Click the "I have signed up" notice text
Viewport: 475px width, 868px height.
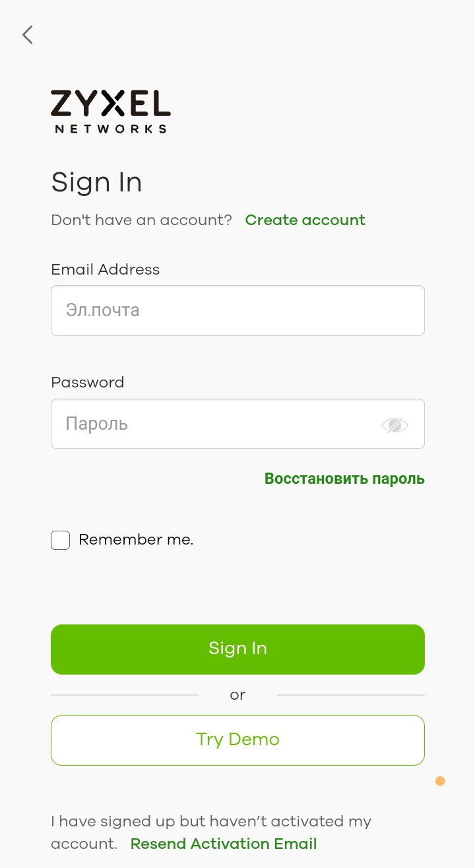click(x=211, y=822)
